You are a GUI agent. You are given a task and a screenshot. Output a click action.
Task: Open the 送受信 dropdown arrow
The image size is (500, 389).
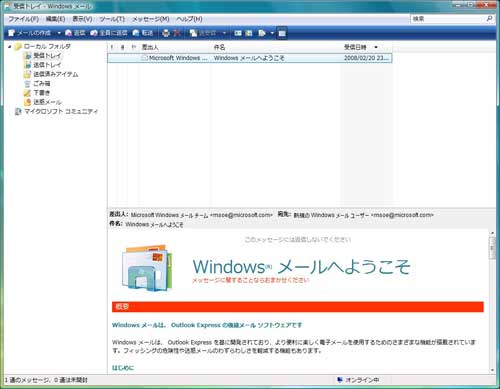[224, 33]
